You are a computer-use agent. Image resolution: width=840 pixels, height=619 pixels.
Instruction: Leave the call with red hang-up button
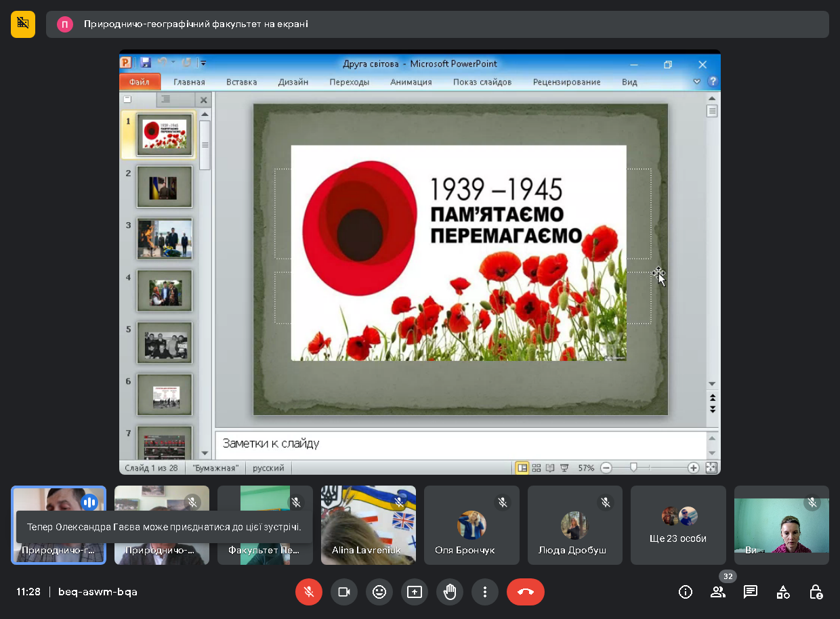click(526, 592)
